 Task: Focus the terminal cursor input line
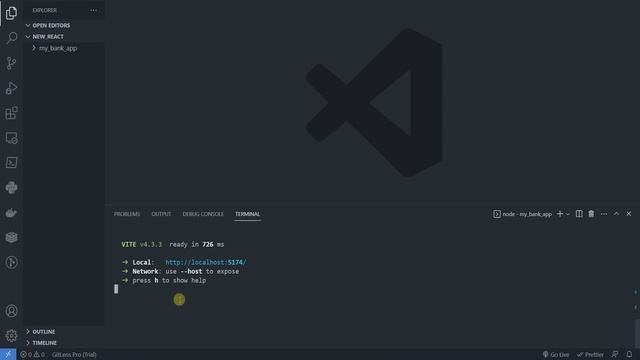click(x=116, y=289)
